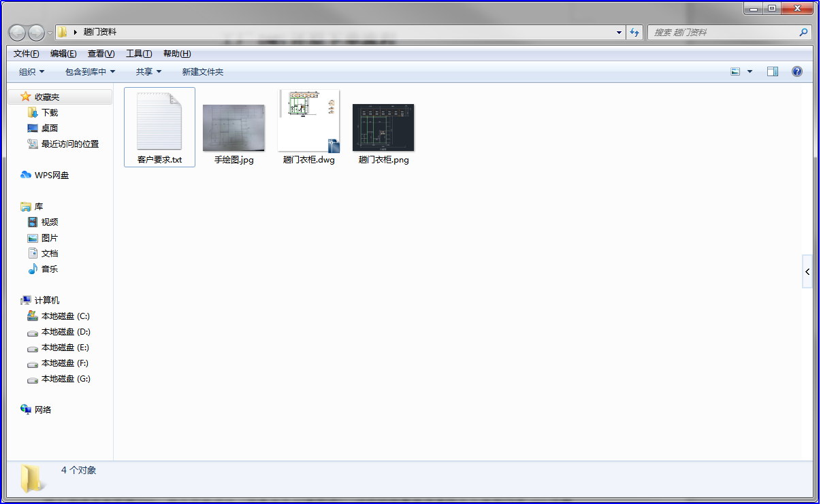Screen dimensions: 821x504
Task: Click folder icon in the address bar
Action: coord(63,32)
